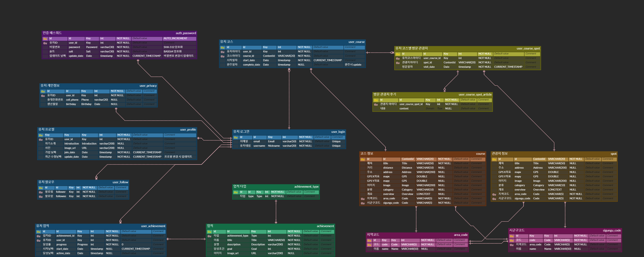This screenshot has width=644, height=257.
Task: Click the email Unique comment cell in user_login
Action: (x=336, y=141)
